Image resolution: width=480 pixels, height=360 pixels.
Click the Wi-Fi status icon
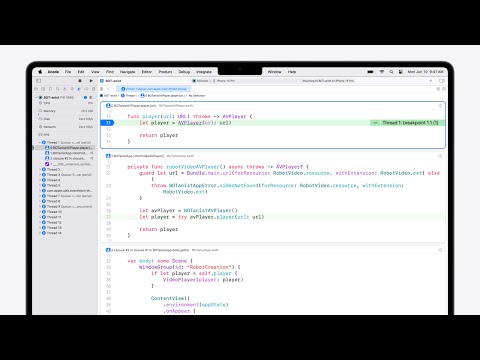(382, 72)
